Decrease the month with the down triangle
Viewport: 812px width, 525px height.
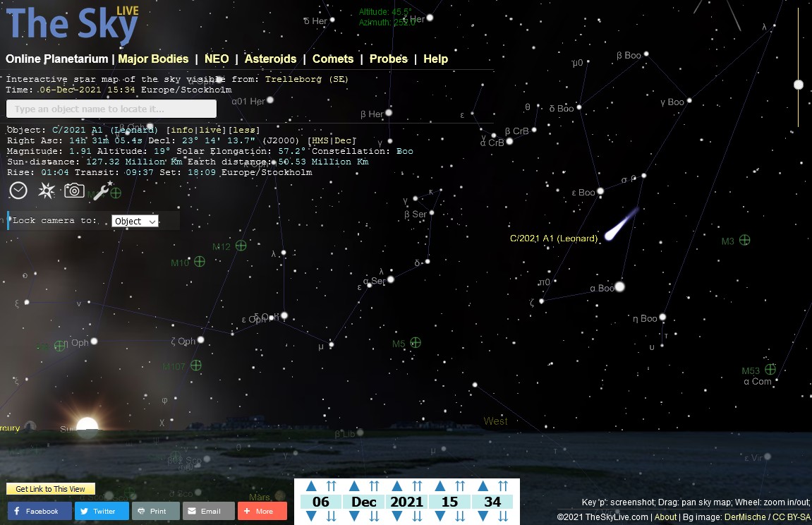coord(354,517)
